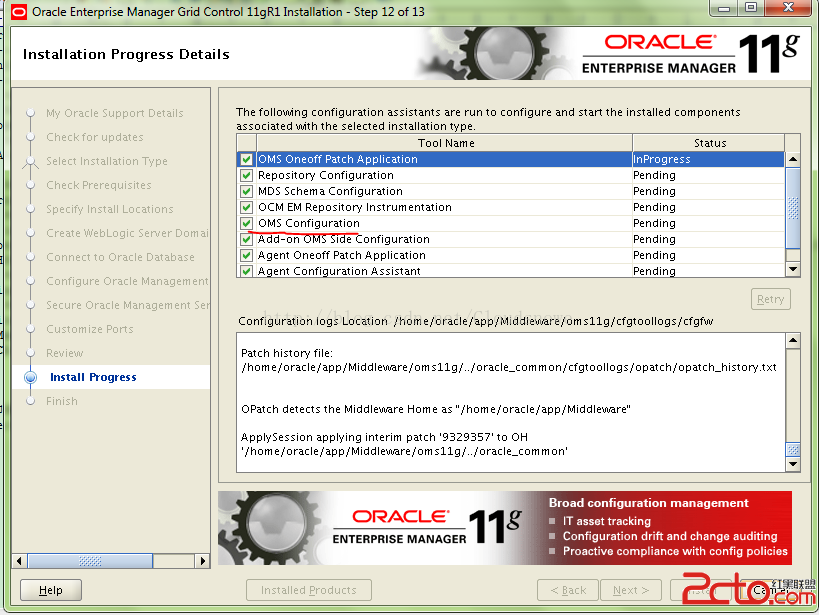Select the Finish step
This screenshot has height=615, width=819.
pos(62,402)
